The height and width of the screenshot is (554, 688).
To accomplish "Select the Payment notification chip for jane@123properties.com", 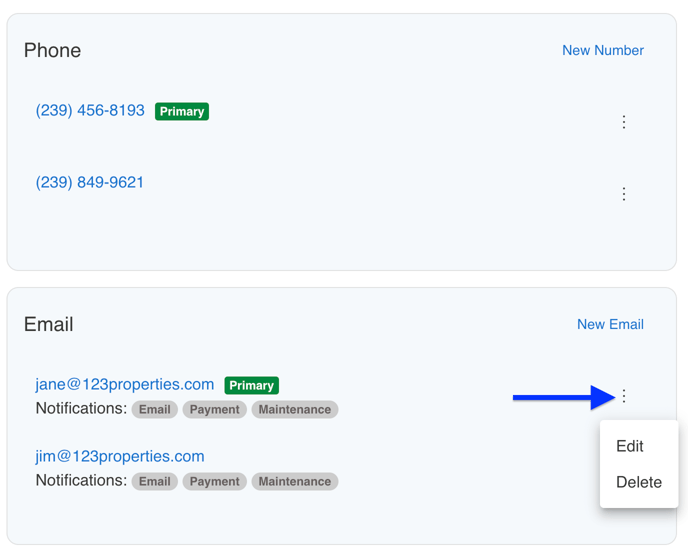I will (x=214, y=410).
